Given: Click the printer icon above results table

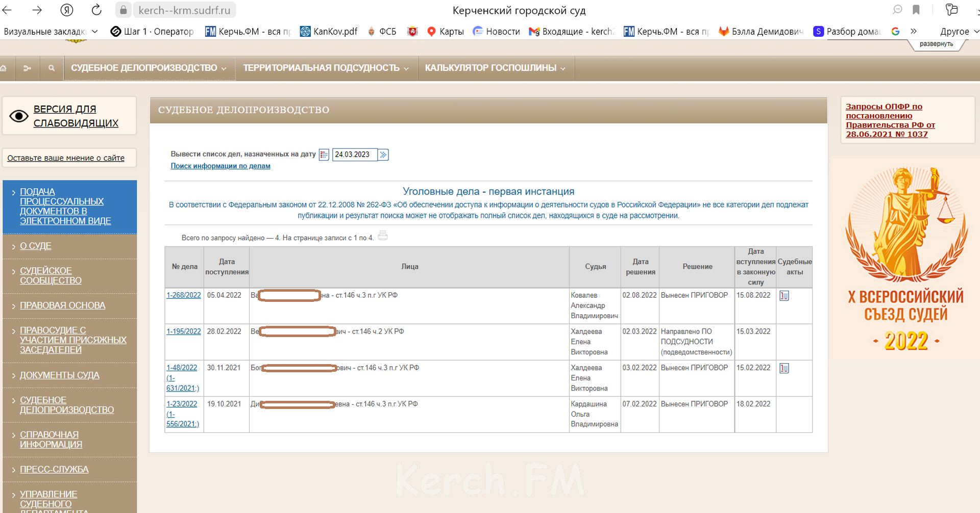Looking at the screenshot, I should tap(383, 236).
